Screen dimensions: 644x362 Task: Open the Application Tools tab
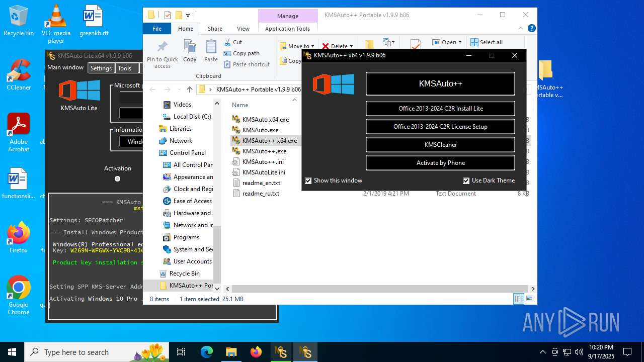(x=287, y=29)
